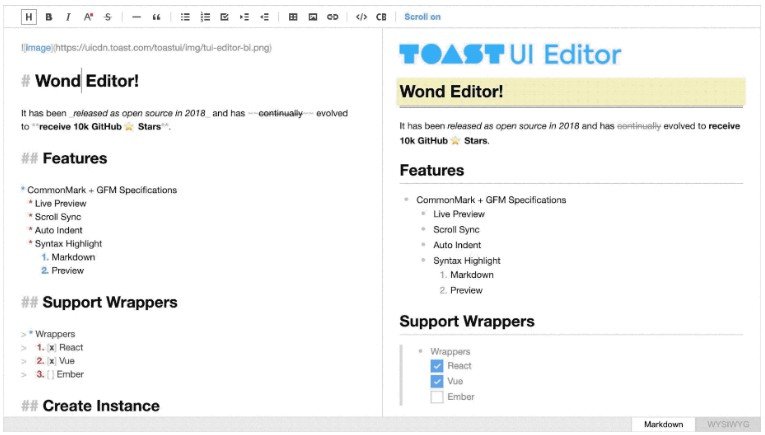Insert a task checklist

point(224,17)
